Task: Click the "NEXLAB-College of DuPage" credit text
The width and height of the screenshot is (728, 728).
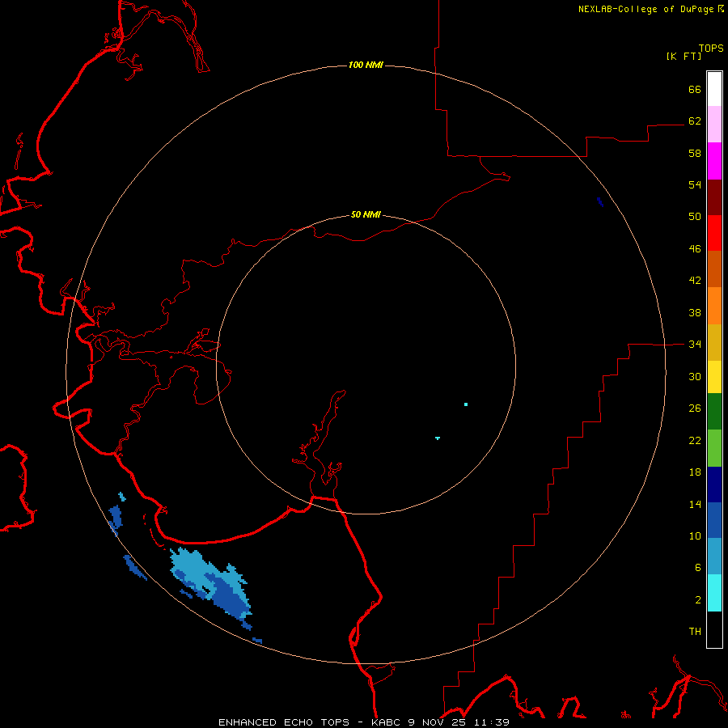Action: 645,9
